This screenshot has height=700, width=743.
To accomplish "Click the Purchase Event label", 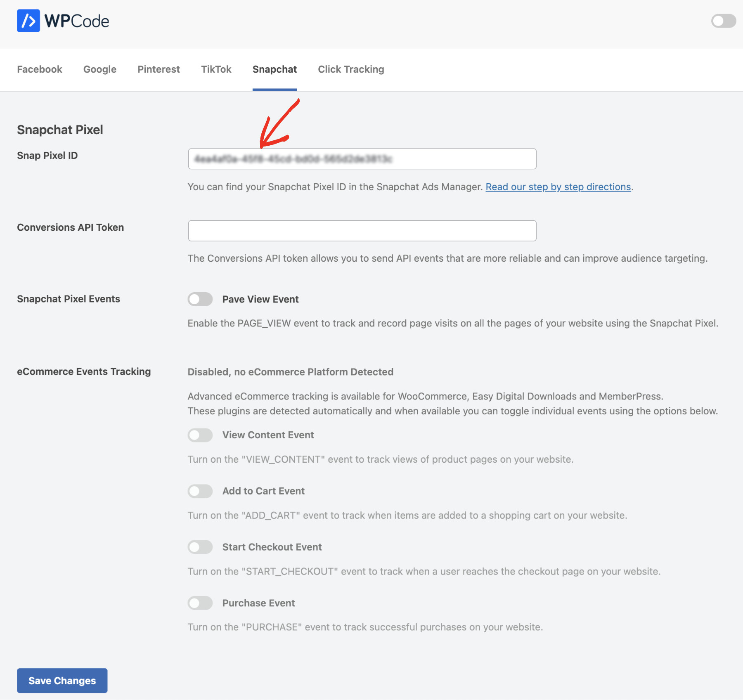I will tap(259, 603).
